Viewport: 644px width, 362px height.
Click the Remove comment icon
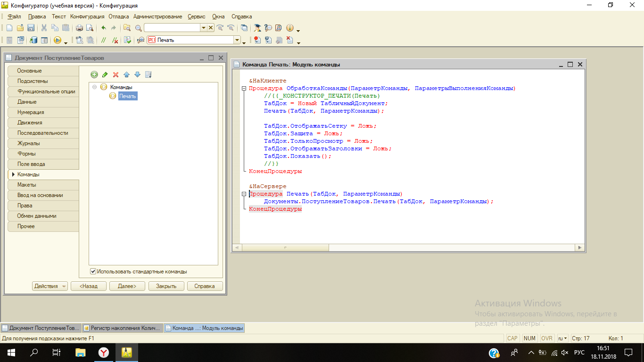point(115,41)
